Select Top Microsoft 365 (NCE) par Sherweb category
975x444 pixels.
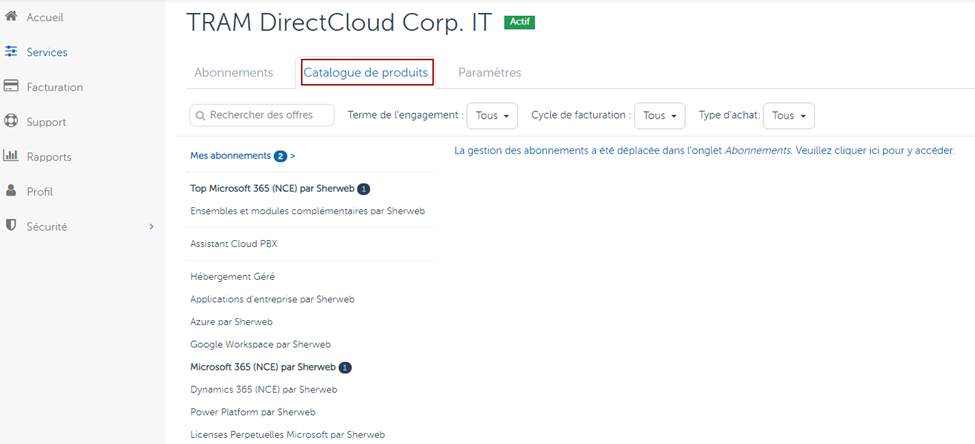point(272,188)
